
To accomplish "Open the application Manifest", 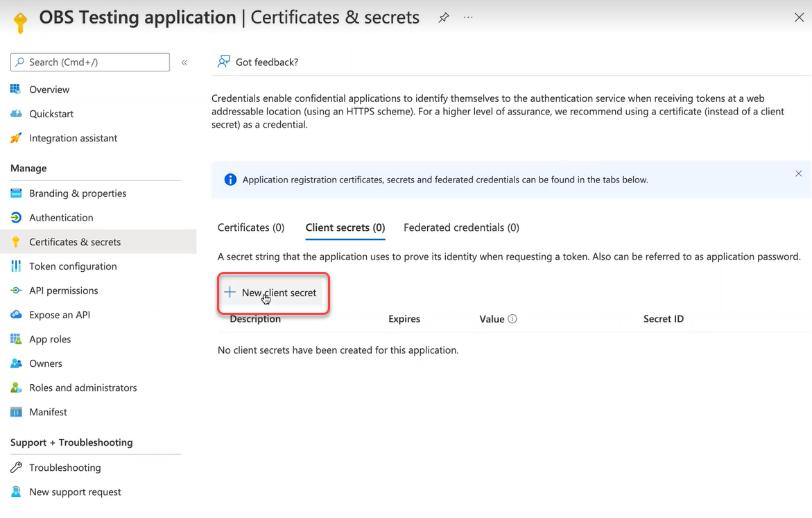I will tap(46, 411).
